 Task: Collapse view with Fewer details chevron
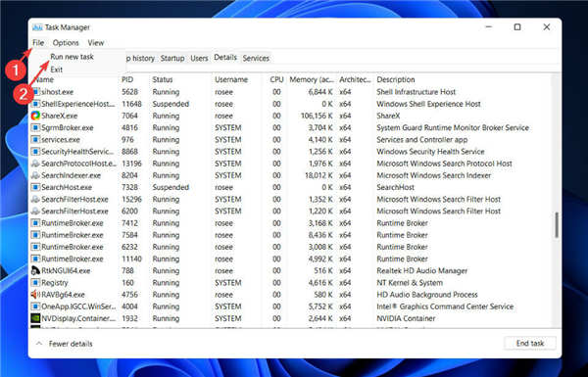tap(39, 344)
